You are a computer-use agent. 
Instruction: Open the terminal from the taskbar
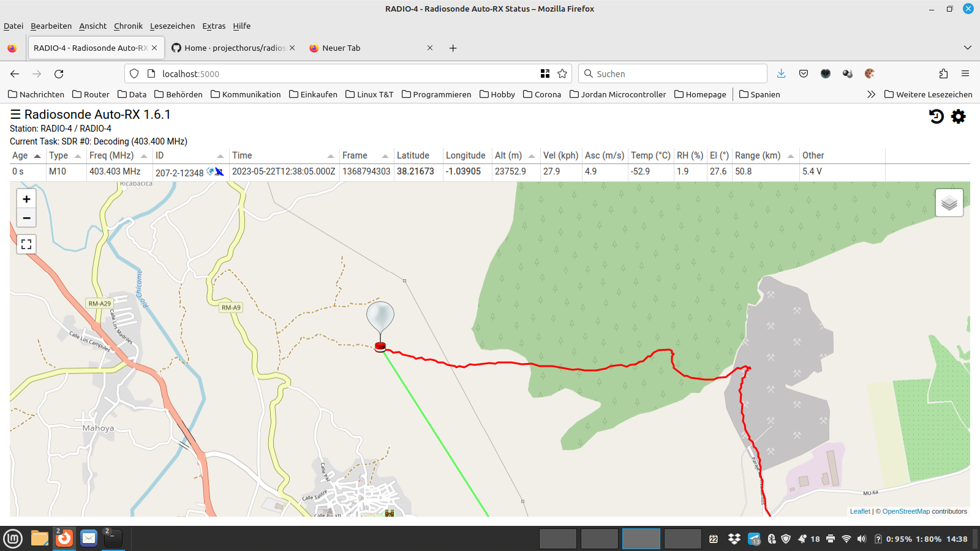[x=113, y=539]
